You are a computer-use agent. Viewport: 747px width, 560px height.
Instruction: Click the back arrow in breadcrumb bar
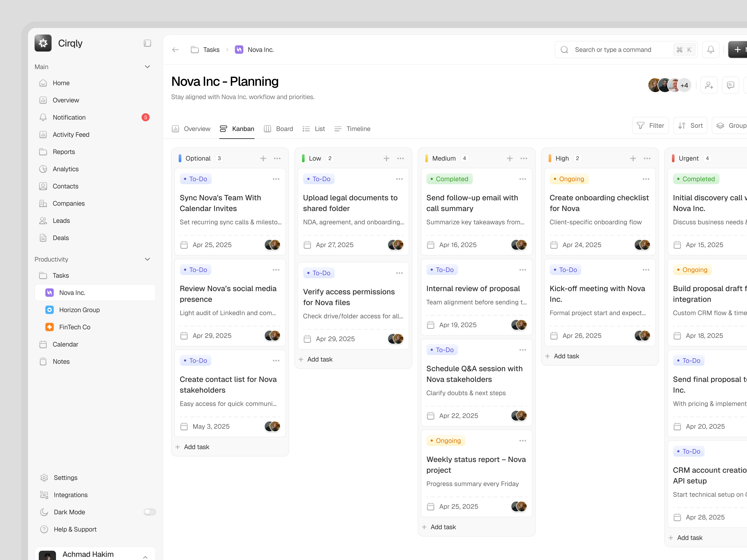point(175,50)
